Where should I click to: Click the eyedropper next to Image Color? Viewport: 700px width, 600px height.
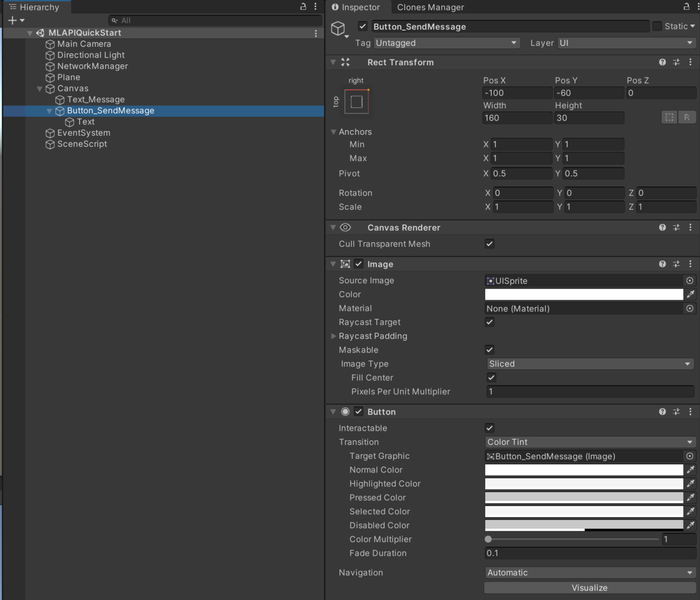point(691,294)
